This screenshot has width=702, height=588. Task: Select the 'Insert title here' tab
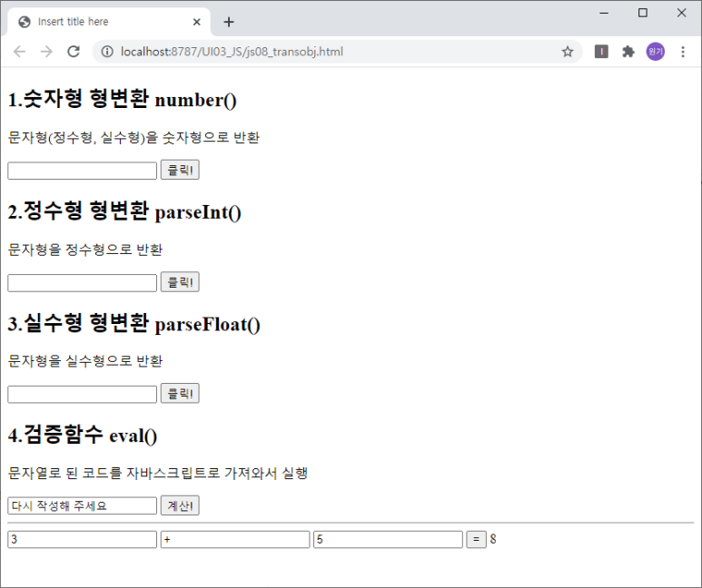(x=109, y=22)
